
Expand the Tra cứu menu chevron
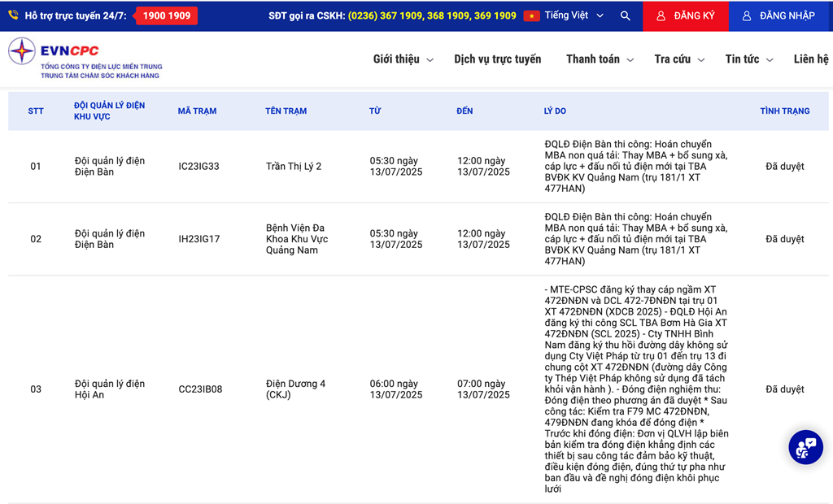[x=700, y=60]
